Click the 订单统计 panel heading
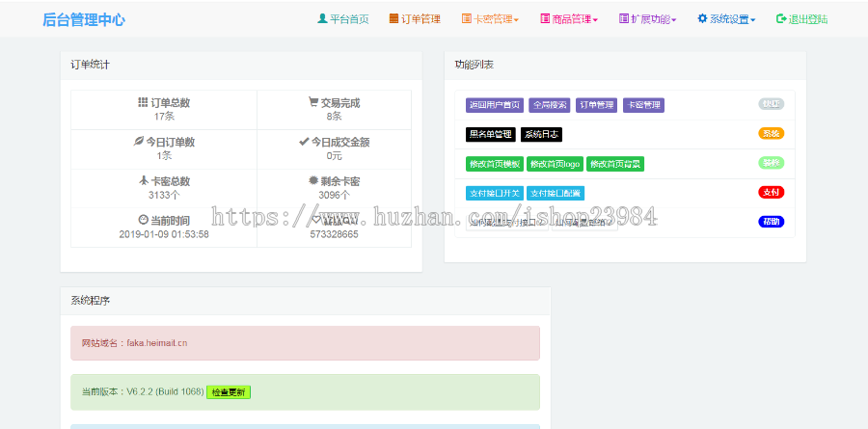This screenshot has height=429, width=868. 91,65
